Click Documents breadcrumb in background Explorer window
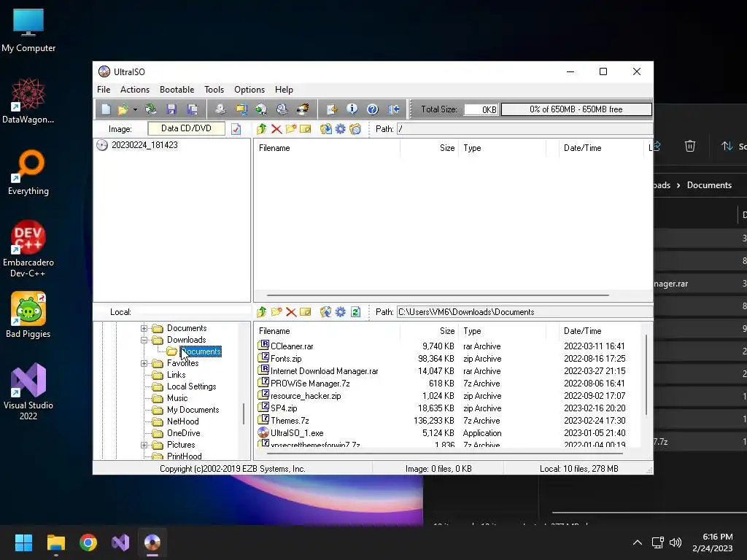The width and height of the screenshot is (747, 560). tap(709, 185)
